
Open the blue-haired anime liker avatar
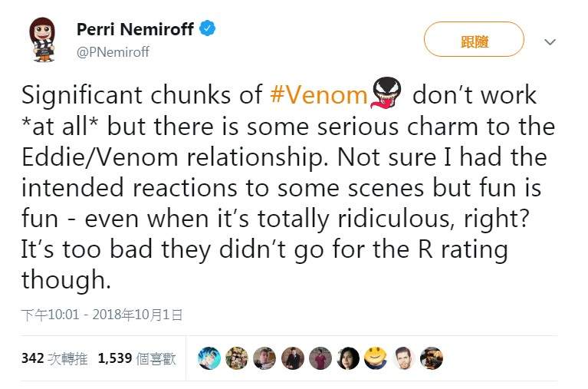click(x=209, y=358)
